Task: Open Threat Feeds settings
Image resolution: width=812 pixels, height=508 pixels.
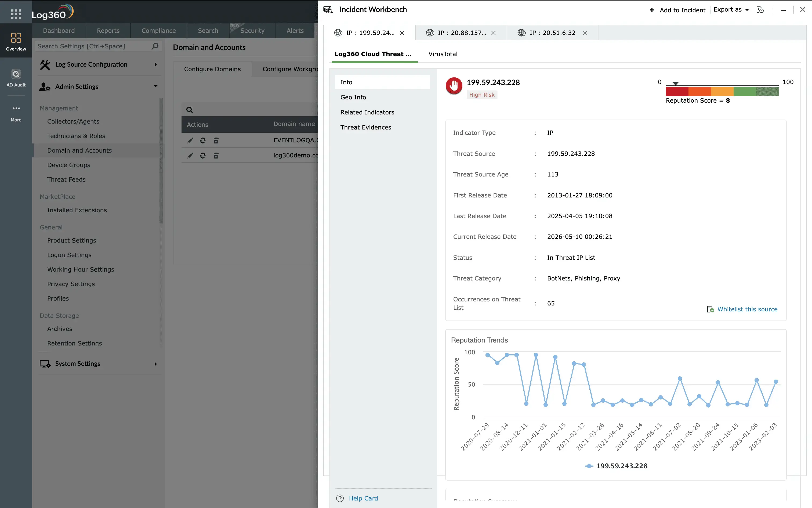Action: coord(66,179)
